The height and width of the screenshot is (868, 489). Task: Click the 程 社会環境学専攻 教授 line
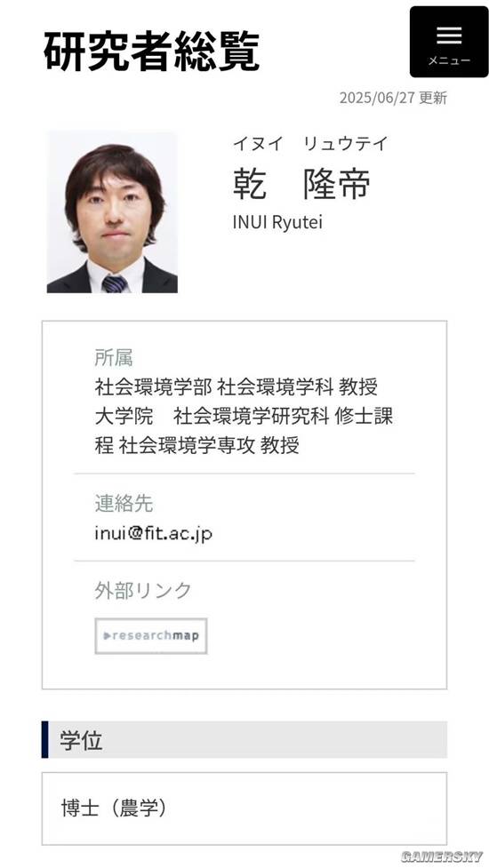point(197,445)
